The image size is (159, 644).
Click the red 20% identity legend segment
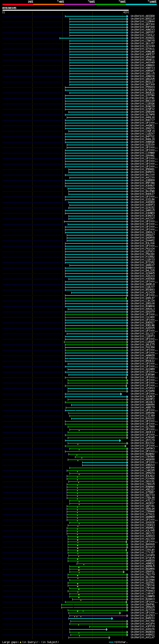coord(18,4)
